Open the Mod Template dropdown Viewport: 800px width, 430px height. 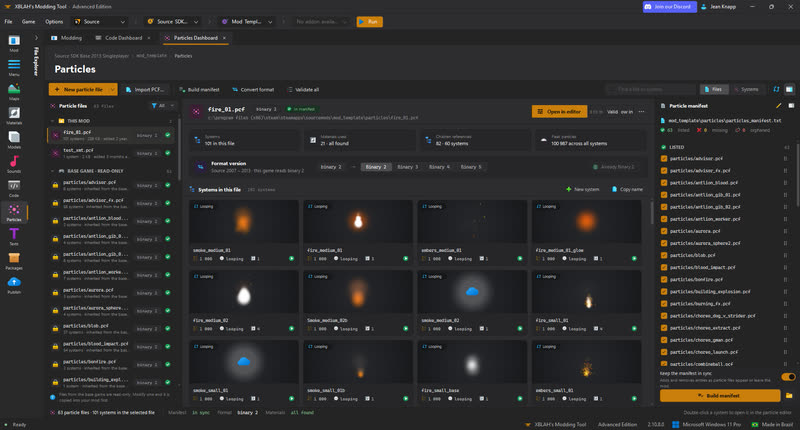click(247, 22)
